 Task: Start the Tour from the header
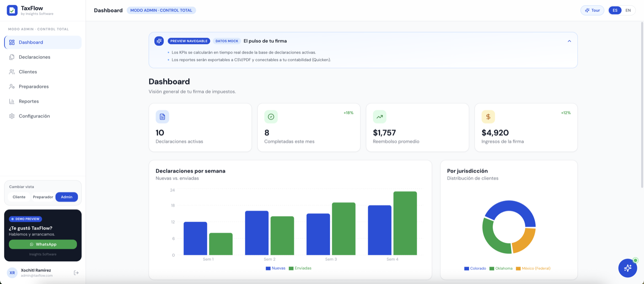click(x=592, y=10)
